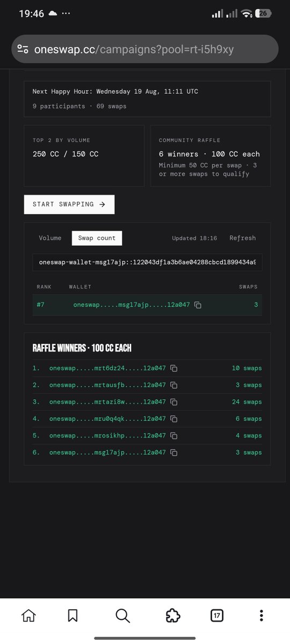Copy raffle winner msg17ajp wallet address
The height and width of the screenshot is (644, 290).
[173, 453]
